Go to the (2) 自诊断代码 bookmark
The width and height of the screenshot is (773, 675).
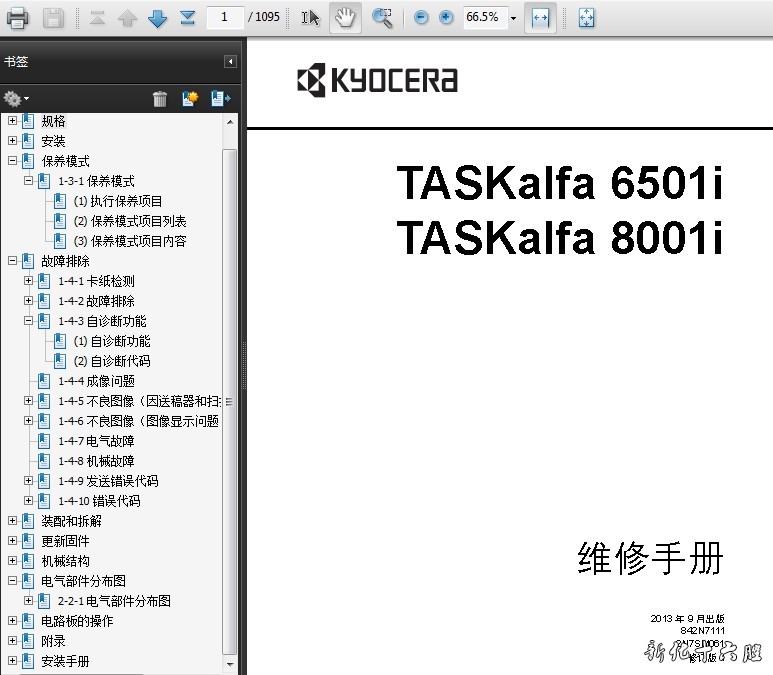pos(112,361)
